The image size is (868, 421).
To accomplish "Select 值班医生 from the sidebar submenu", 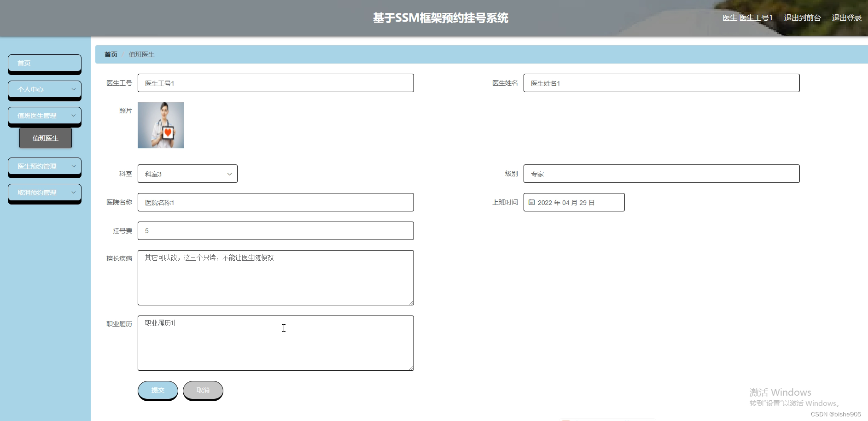I will 46,138.
